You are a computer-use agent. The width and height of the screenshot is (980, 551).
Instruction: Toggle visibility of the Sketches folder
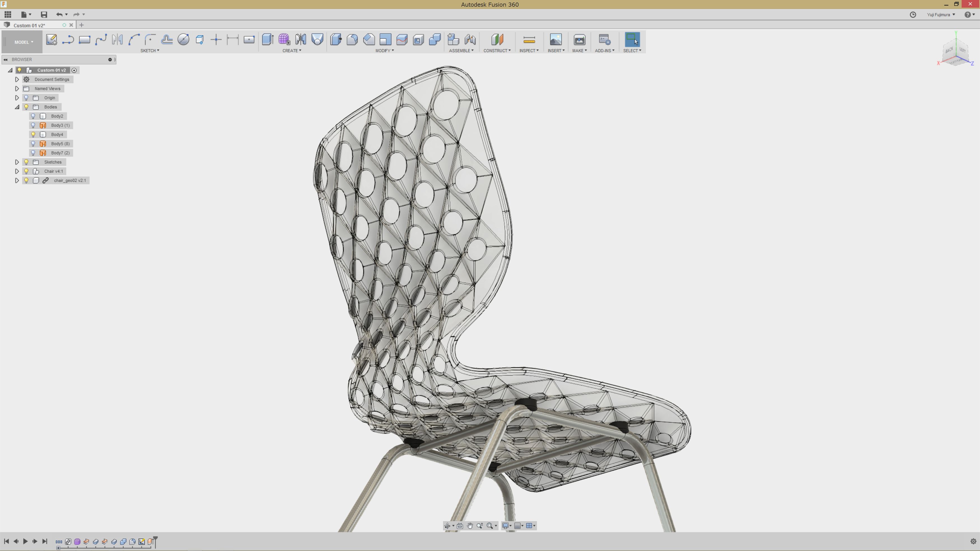tap(26, 162)
